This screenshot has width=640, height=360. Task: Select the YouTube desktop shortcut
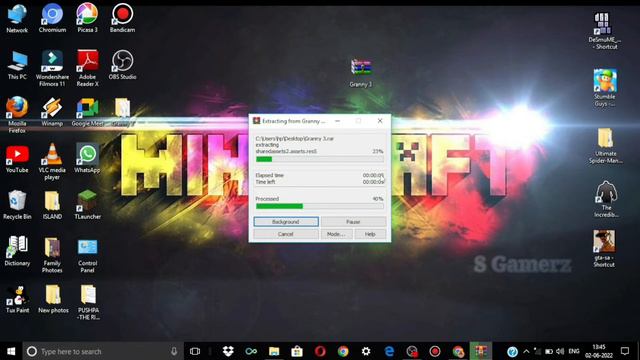click(17, 159)
